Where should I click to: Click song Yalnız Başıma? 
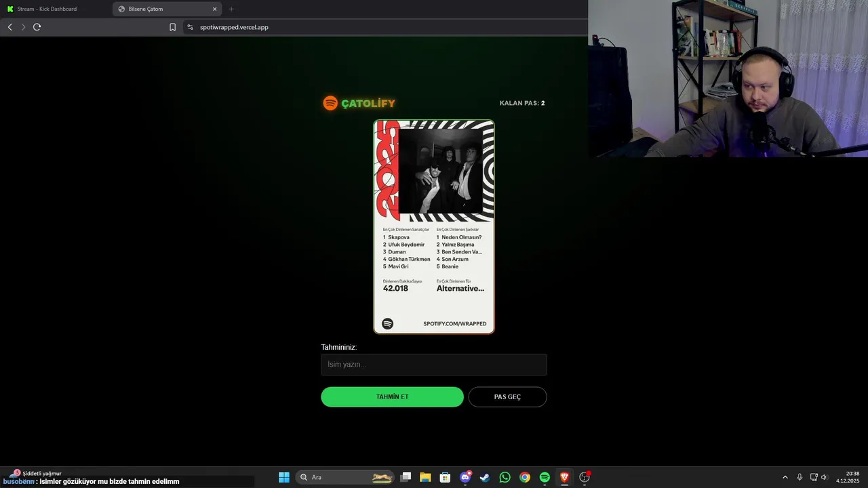pos(458,245)
